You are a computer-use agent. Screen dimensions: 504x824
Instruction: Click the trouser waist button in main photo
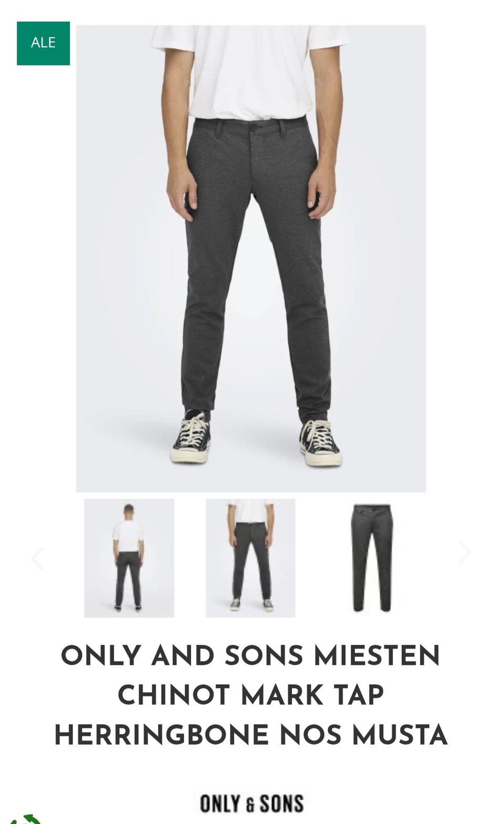coord(254,128)
